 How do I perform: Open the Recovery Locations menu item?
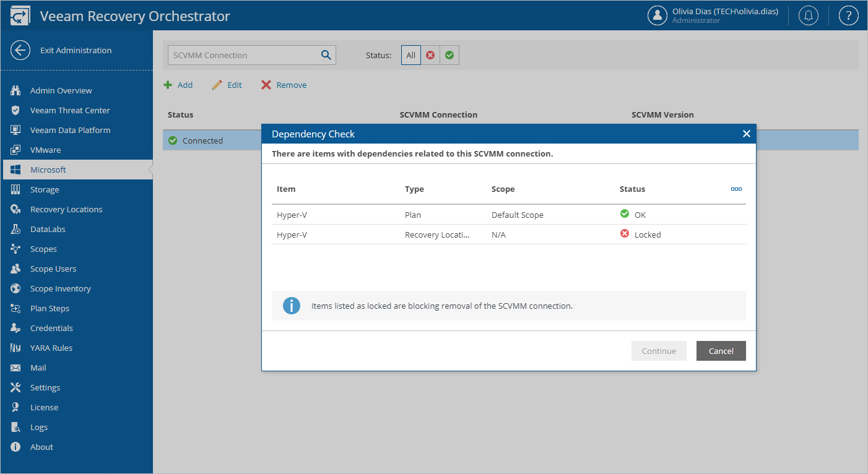tap(78, 209)
